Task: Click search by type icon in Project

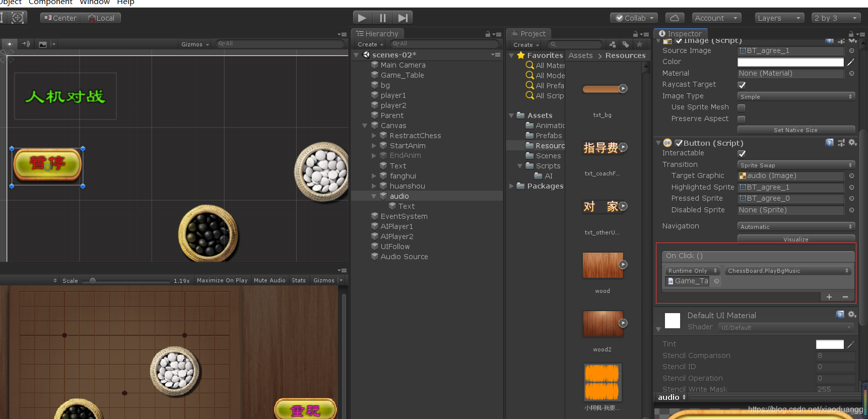Action: coord(613,44)
